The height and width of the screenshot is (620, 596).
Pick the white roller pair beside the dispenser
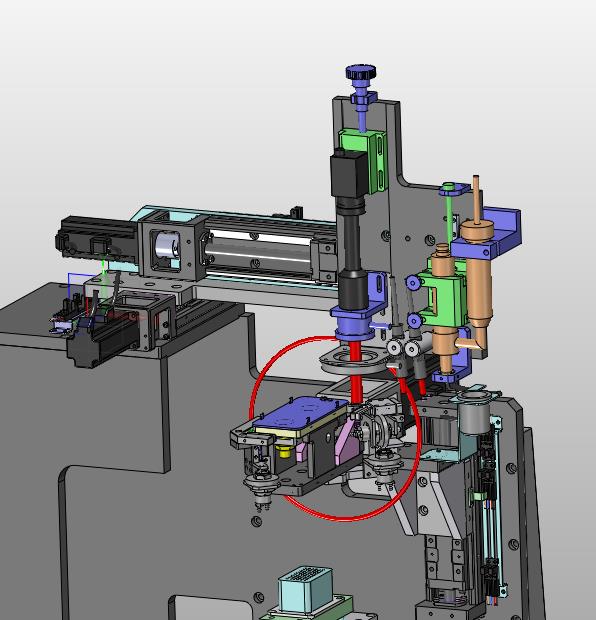coord(404,348)
